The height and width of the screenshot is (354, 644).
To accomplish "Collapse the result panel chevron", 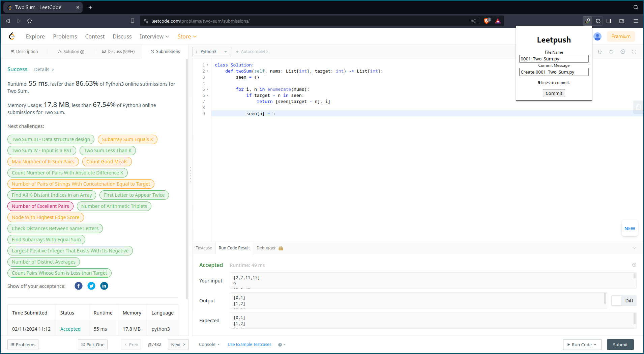I will [634, 248].
